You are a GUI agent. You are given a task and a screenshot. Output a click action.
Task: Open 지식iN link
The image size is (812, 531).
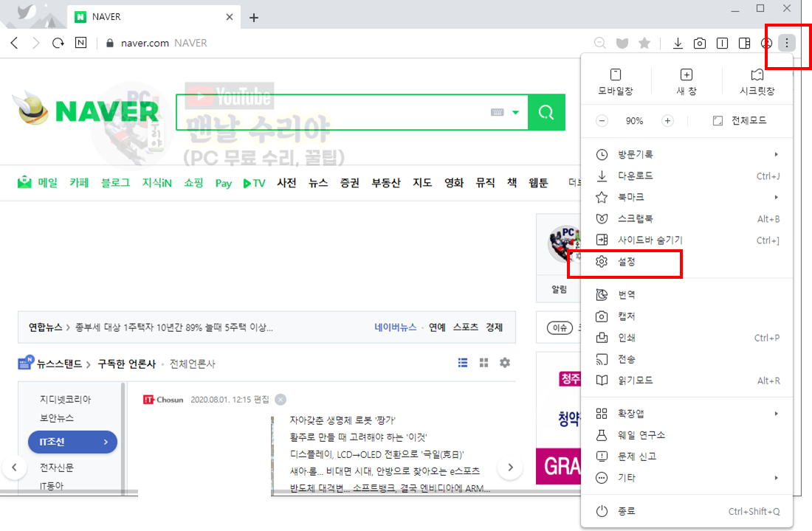(157, 183)
